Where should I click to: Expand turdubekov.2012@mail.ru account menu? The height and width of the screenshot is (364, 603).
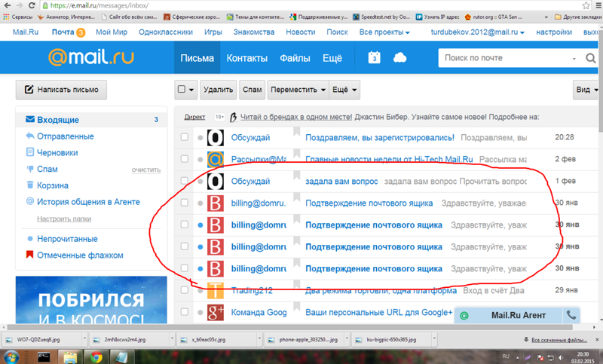point(478,32)
